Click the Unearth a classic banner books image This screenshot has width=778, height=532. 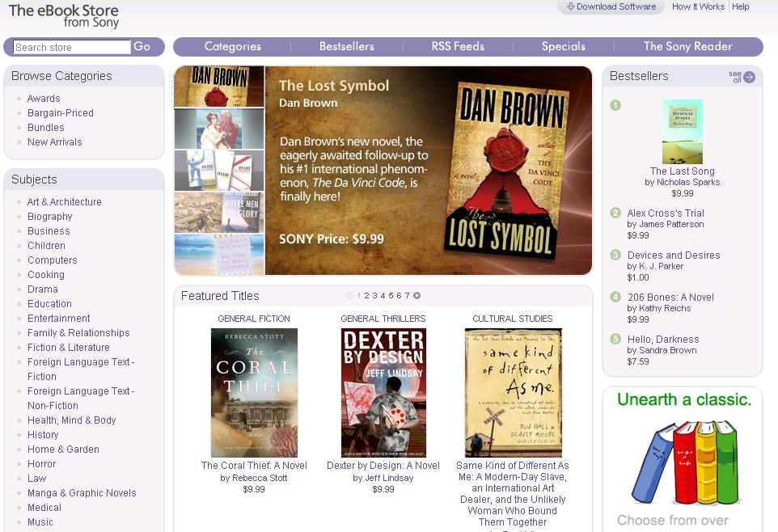686,462
